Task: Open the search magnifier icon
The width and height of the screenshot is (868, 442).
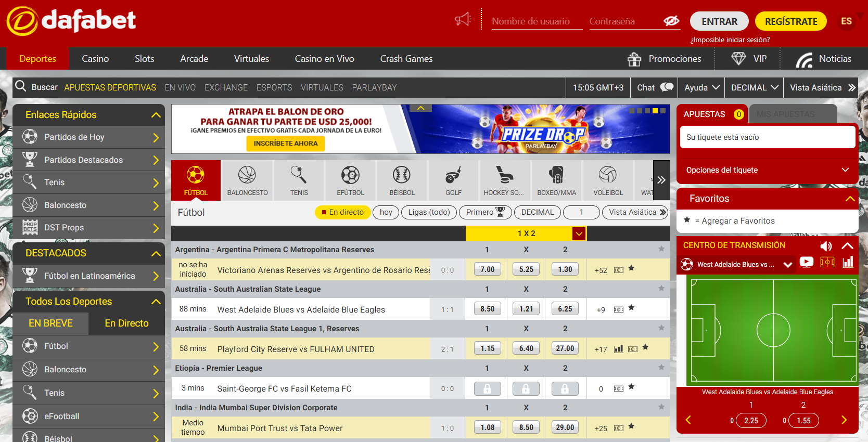Action: coord(21,86)
